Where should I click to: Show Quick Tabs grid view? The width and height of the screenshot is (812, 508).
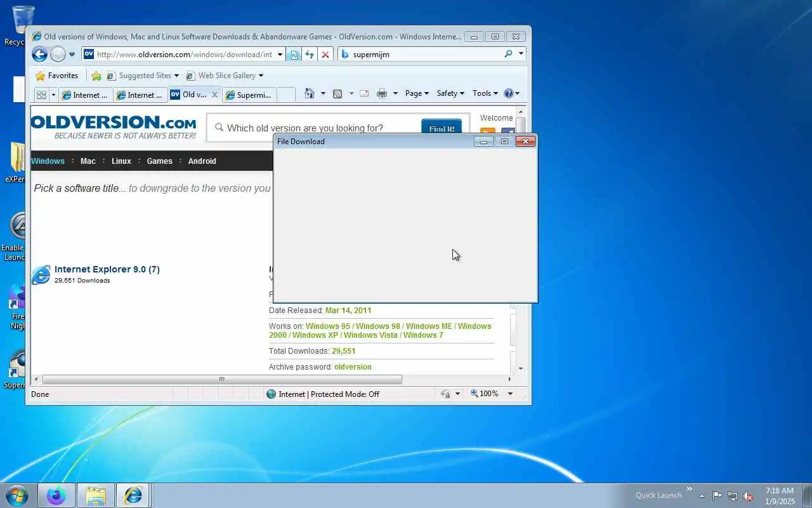(42, 95)
